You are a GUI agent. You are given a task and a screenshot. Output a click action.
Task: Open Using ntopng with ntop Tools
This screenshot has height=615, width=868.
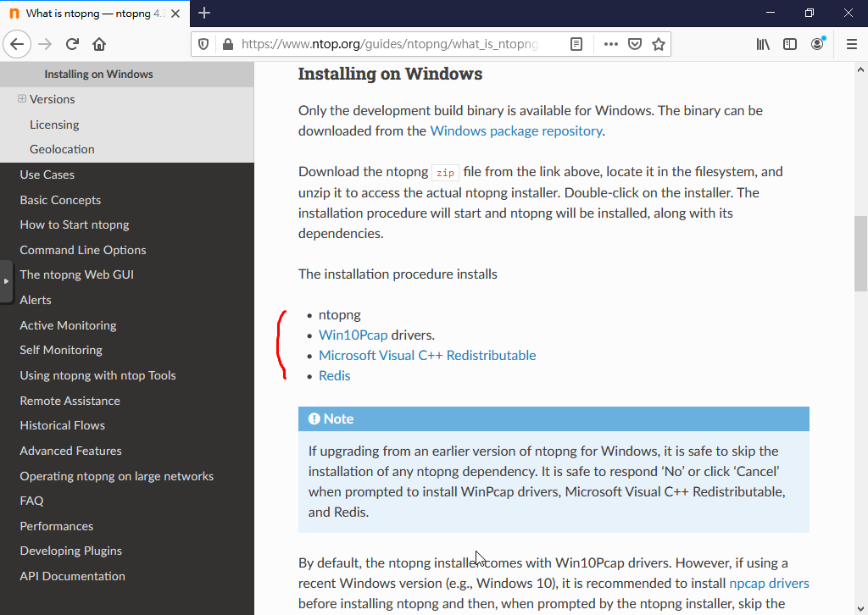(98, 375)
